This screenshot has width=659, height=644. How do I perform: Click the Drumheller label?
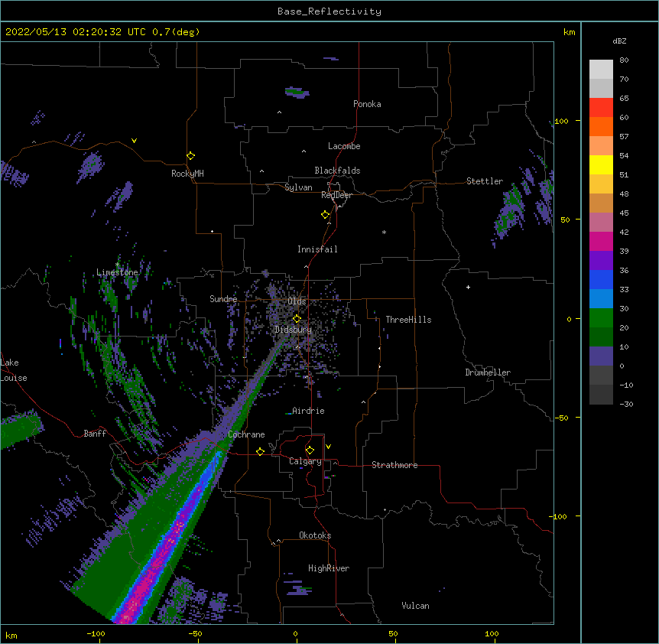pos(488,372)
